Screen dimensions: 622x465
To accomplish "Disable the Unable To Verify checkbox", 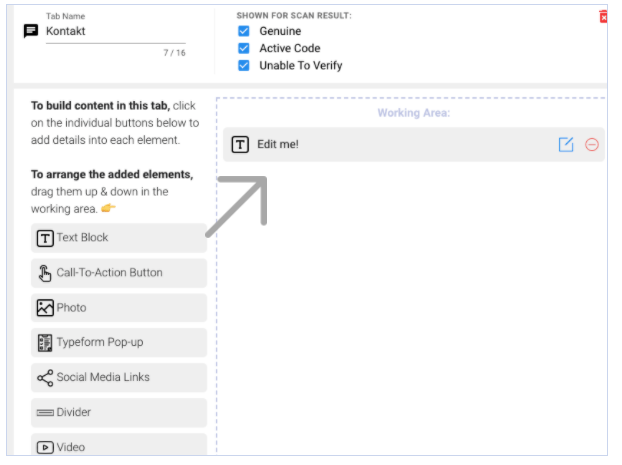I will coord(244,65).
